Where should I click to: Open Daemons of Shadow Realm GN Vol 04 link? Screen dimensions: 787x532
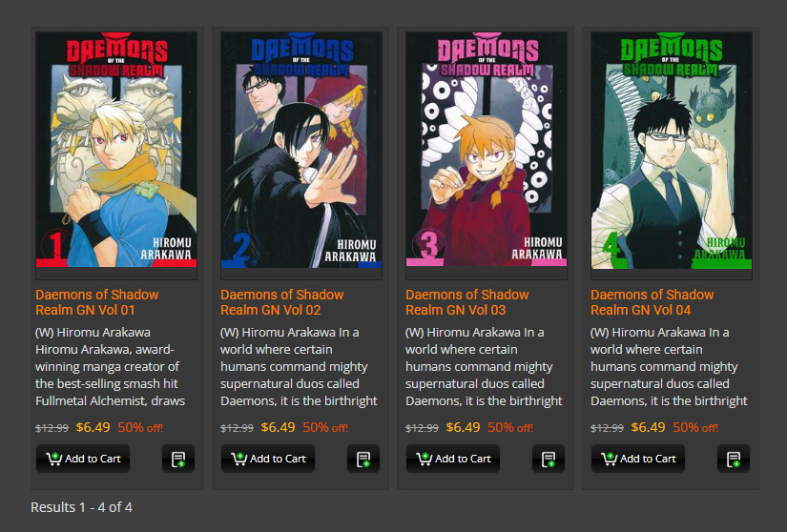tap(652, 302)
